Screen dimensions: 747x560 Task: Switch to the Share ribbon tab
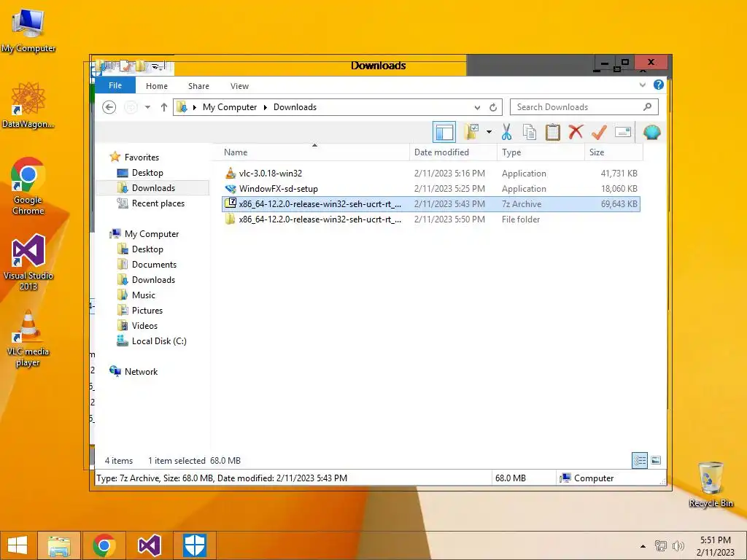click(x=198, y=86)
